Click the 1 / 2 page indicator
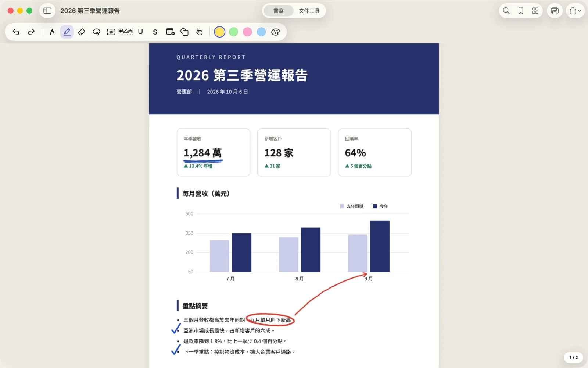This screenshot has height=368, width=588. click(x=573, y=357)
